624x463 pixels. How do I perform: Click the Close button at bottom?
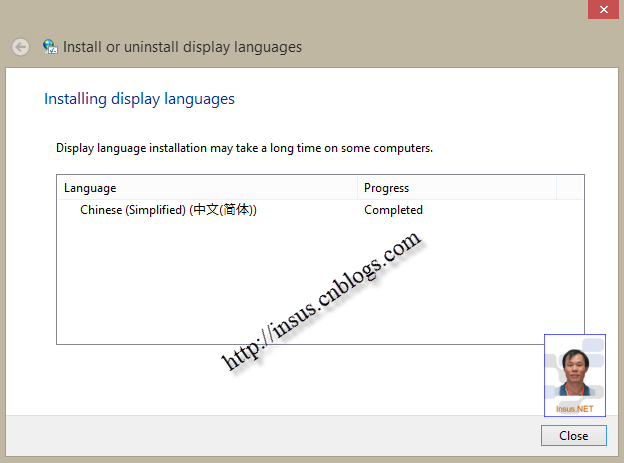[x=573, y=436]
